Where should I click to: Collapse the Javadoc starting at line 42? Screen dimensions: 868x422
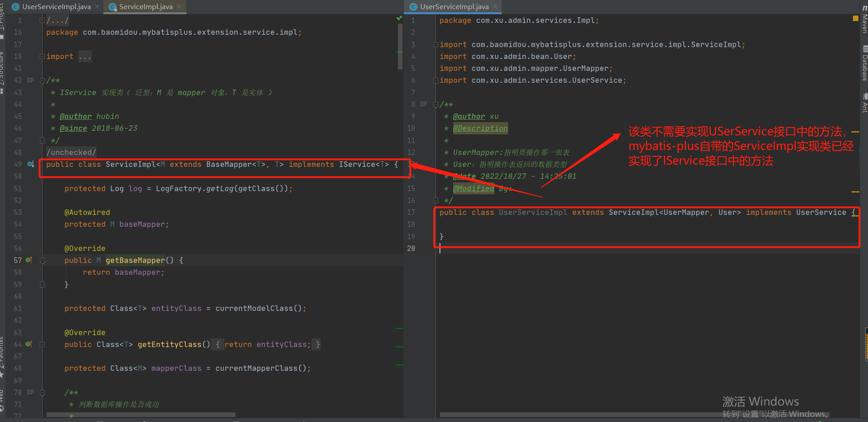(x=42, y=80)
